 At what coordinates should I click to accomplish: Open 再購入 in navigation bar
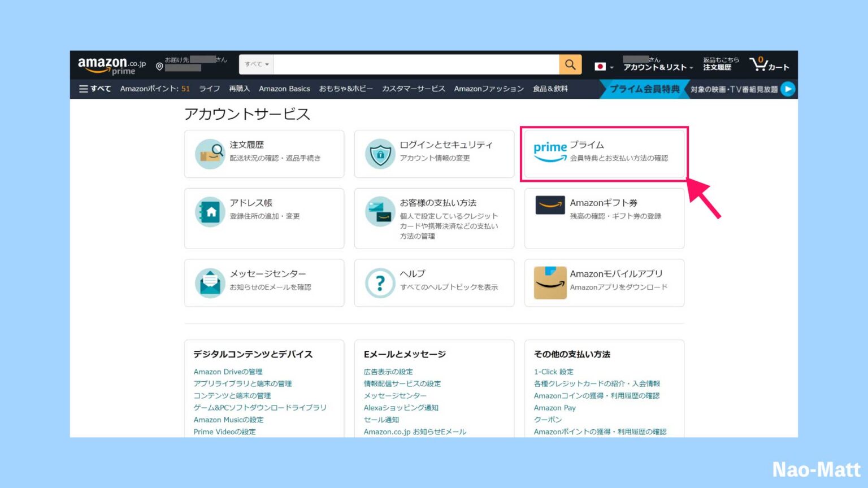coord(239,89)
